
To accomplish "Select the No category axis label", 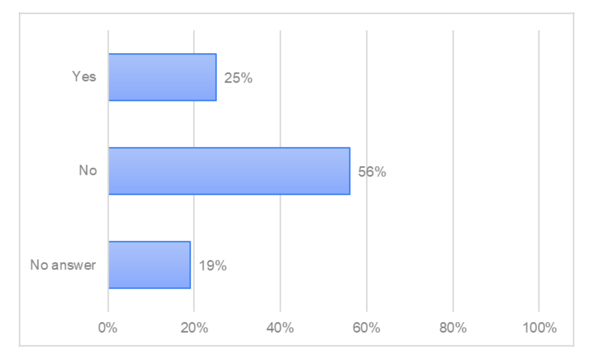I will pyautogui.click(x=88, y=171).
